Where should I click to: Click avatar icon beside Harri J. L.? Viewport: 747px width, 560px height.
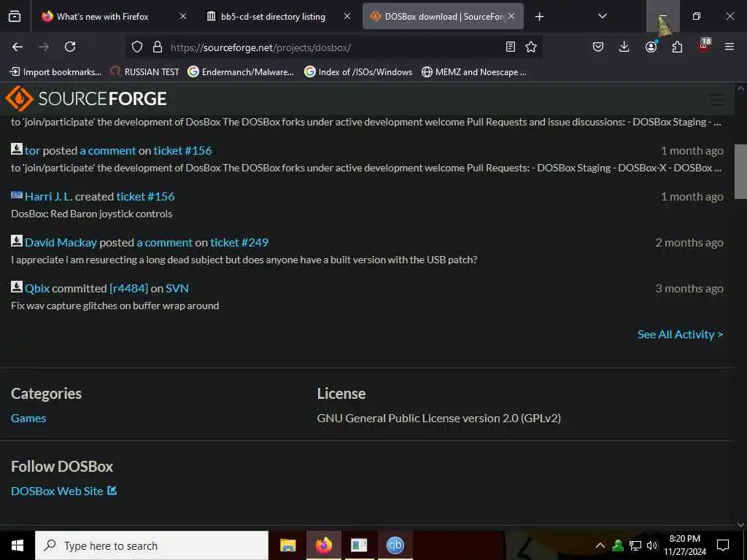tap(17, 195)
